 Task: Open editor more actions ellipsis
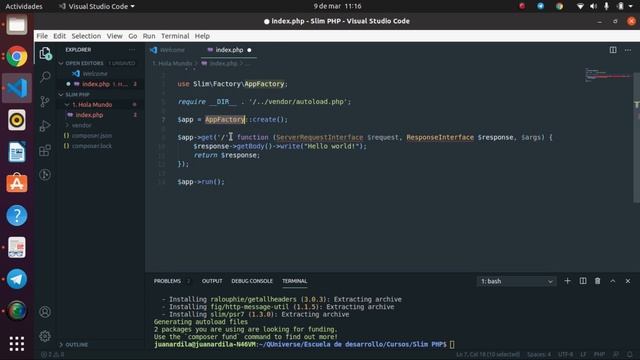pyautogui.click(x=628, y=50)
